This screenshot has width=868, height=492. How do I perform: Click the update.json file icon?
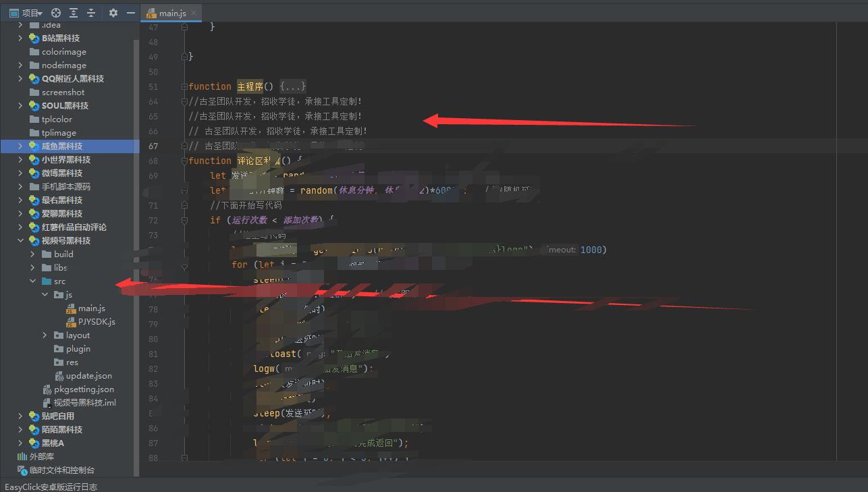tap(59, 376)
